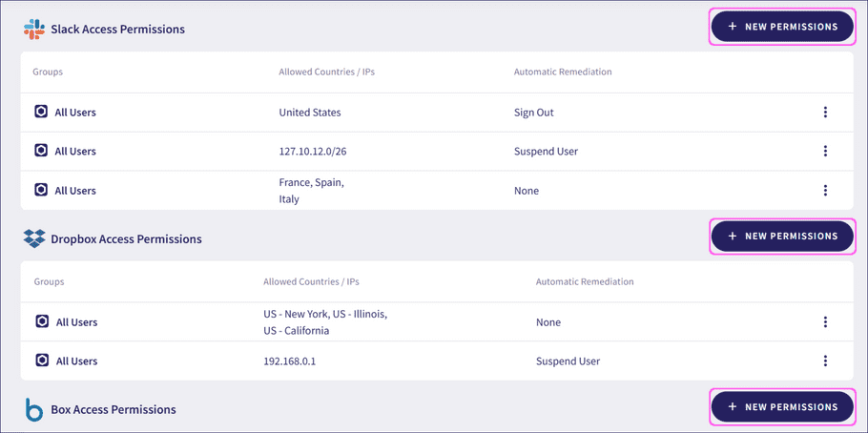The height and width of the screenshot is (433, 868).
Task: Click None remediation in France, Spain row
Action: [527, 191]
